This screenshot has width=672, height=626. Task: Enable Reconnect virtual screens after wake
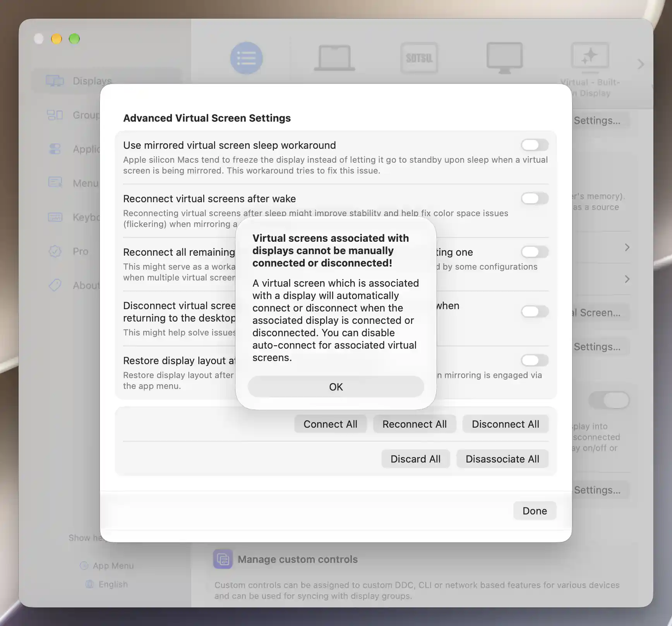[535, 198]
